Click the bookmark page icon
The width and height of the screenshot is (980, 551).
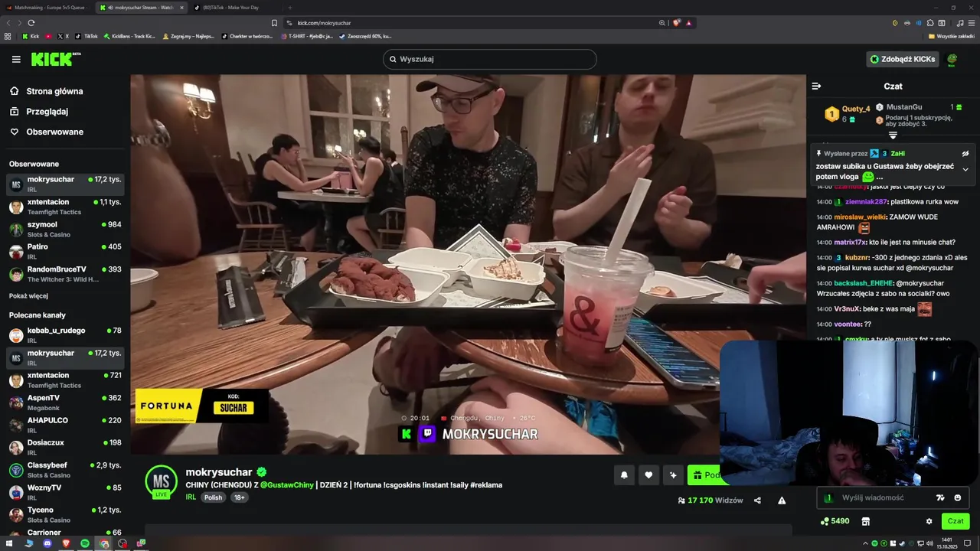tap(274, 23)
